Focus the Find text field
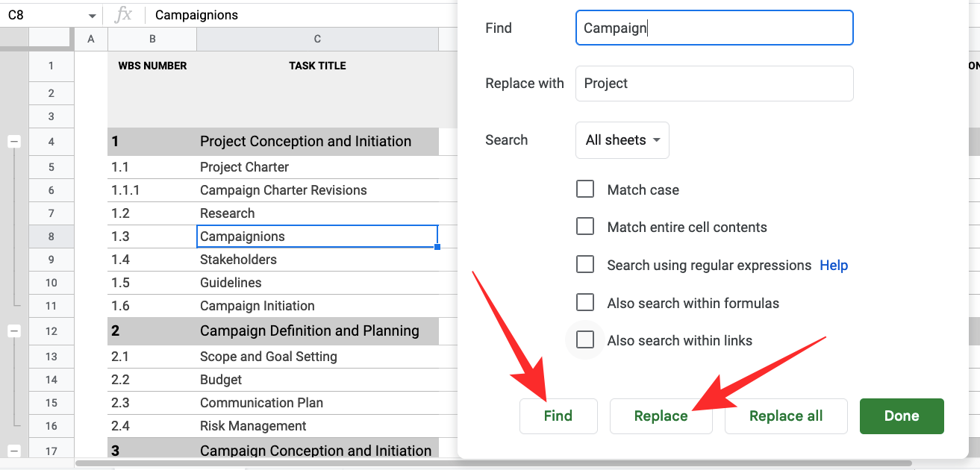This screenshot has height=470, width=980. coord(714,28)
